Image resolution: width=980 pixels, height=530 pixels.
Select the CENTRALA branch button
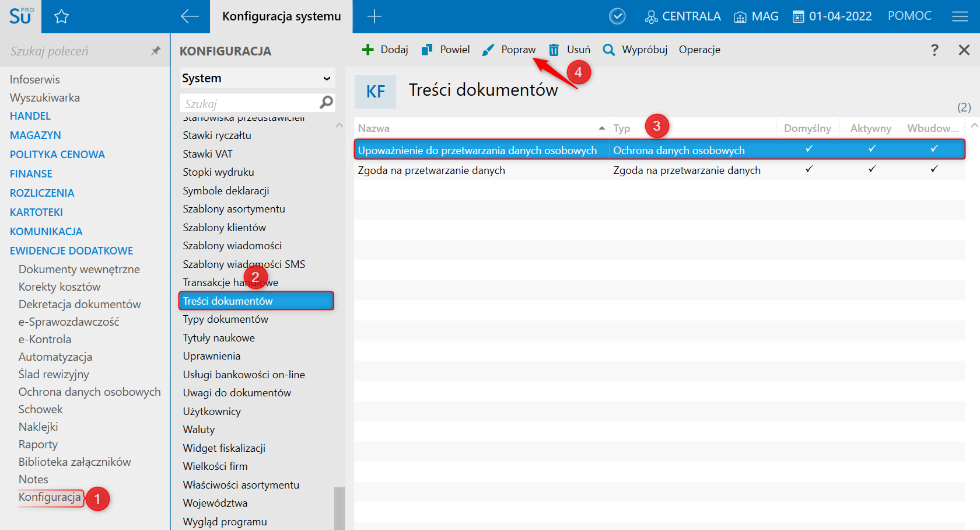(683, 16)
